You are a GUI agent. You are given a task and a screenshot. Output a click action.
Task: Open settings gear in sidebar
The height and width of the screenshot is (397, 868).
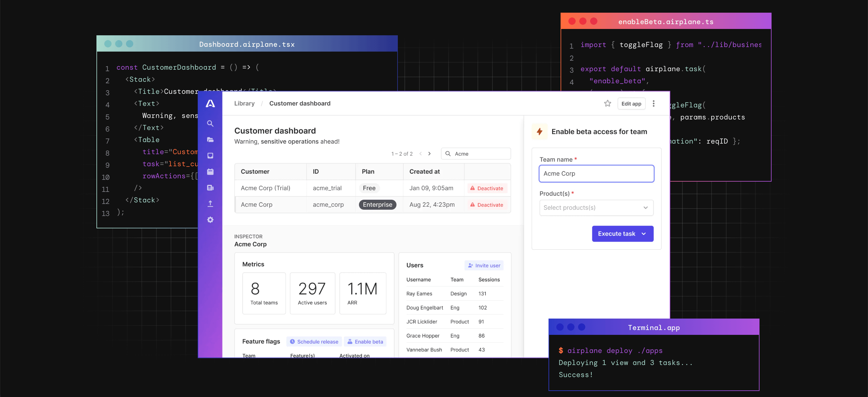point(210,220)
